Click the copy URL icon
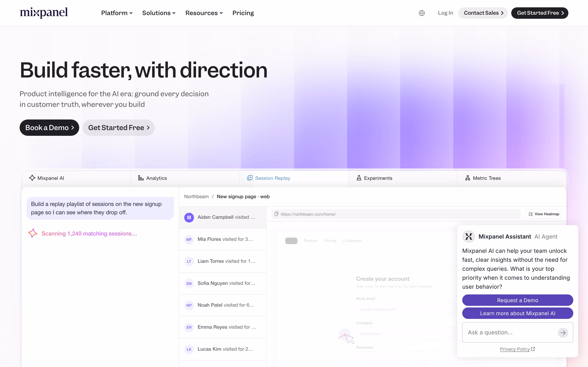Image resolution: width=588 pixels, height=367 pixels. [x=276, y=214]
